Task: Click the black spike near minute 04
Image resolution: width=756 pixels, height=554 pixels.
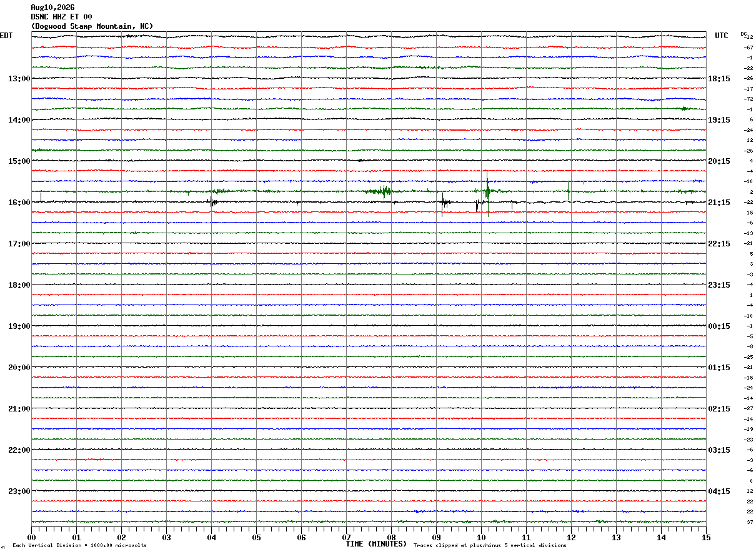Action: [x=212, y=201]
